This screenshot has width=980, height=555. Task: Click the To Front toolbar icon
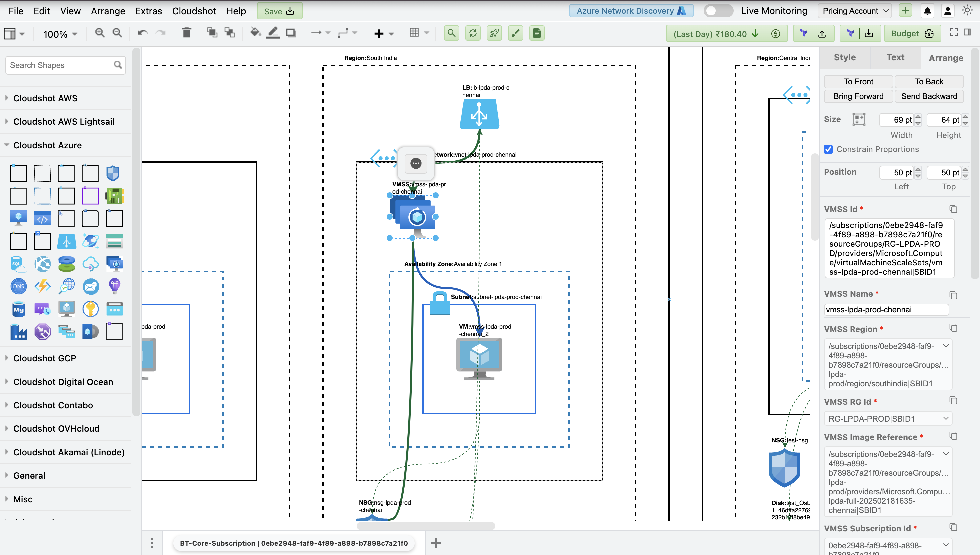[x=212, y=33]
